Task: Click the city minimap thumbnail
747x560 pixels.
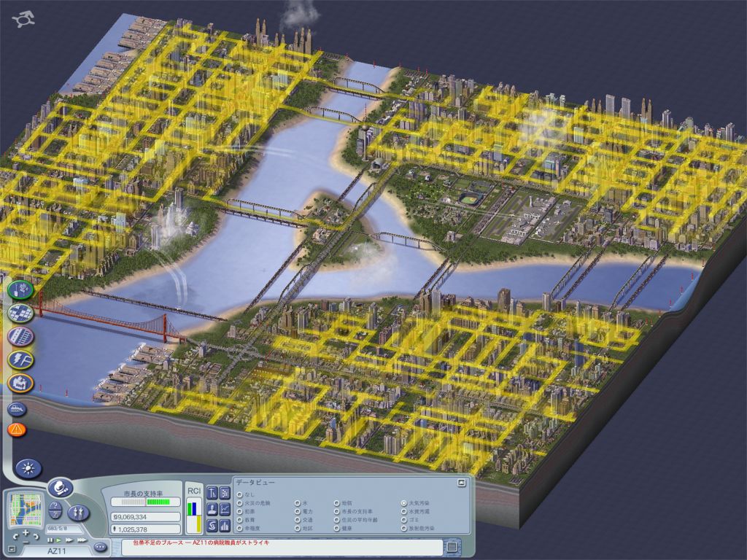Action: [27, 509]
